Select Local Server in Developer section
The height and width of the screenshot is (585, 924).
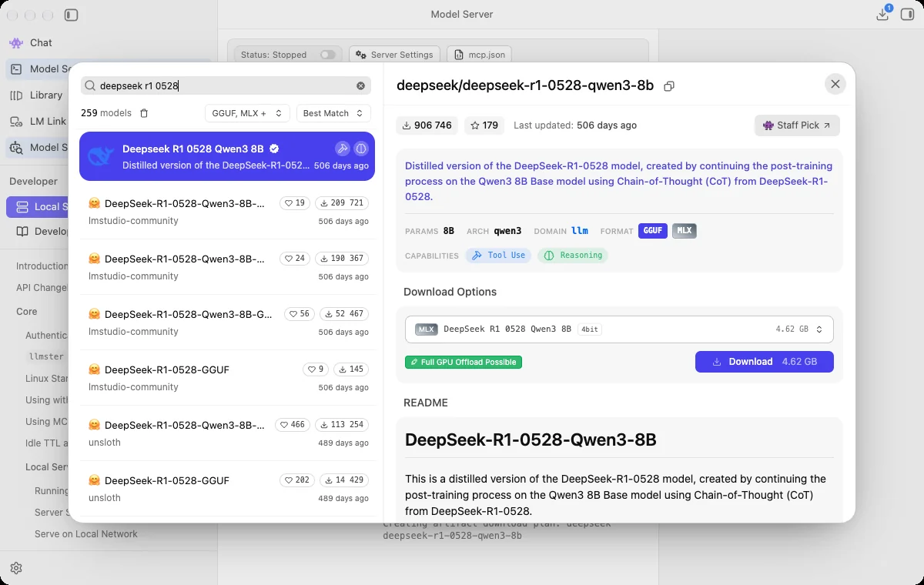pyautogui.click(x=38, y=206)
